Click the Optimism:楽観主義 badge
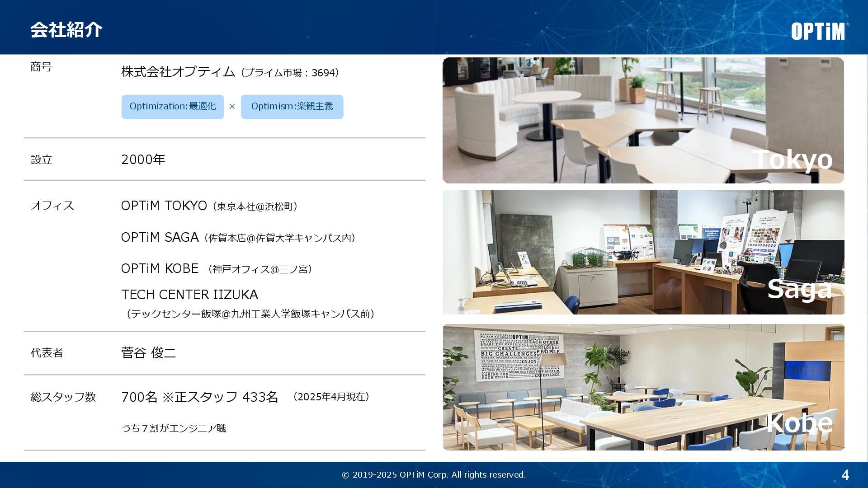Viewport: 868px width, 488px height. [x=292, y=107]
